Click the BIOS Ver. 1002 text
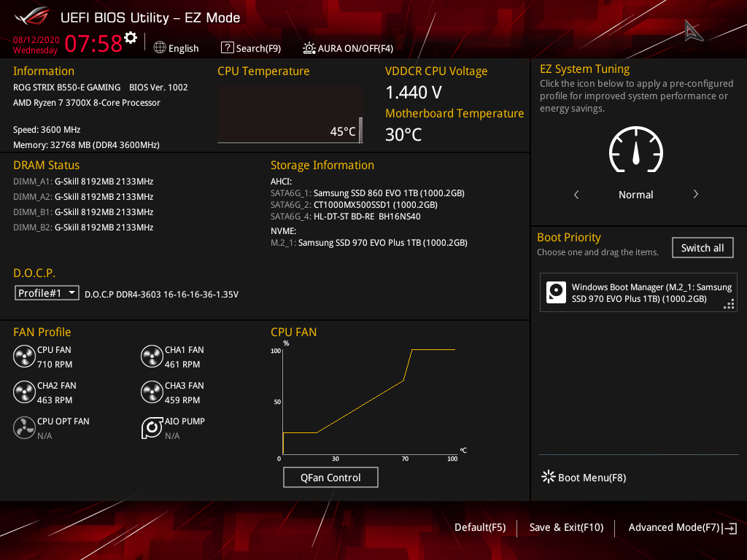 [158, 87]
